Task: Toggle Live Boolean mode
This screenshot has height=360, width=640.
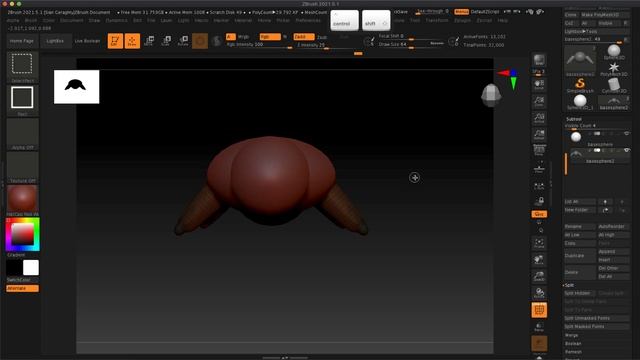Action: tap(87, 41)
